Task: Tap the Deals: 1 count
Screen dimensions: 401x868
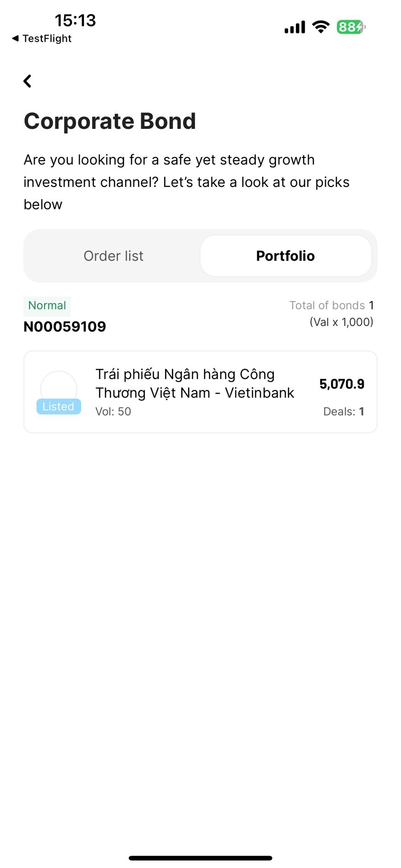Action: tap(343, 412)
